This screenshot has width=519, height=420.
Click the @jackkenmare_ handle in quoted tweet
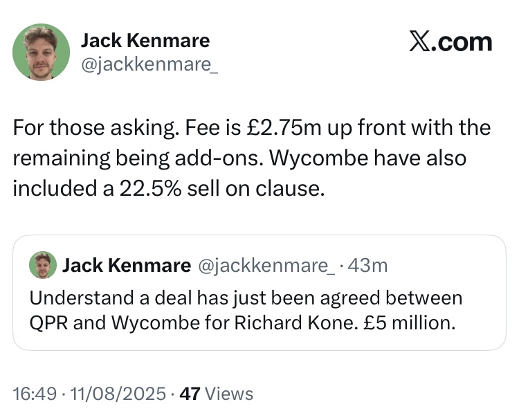point(266,265)
